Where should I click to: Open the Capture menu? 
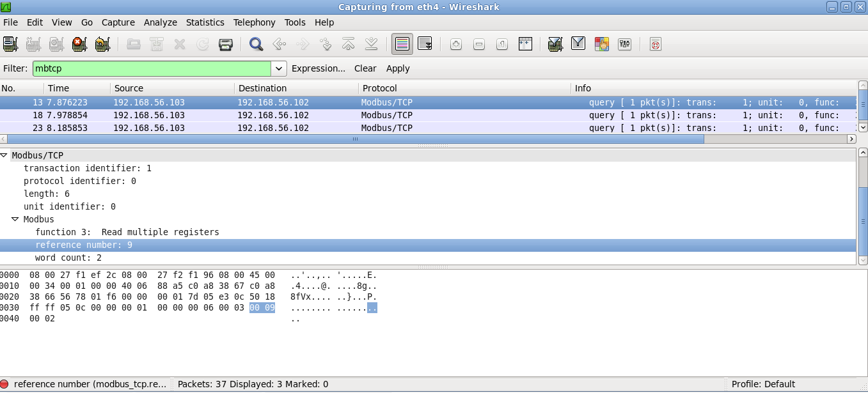point(118,22)
